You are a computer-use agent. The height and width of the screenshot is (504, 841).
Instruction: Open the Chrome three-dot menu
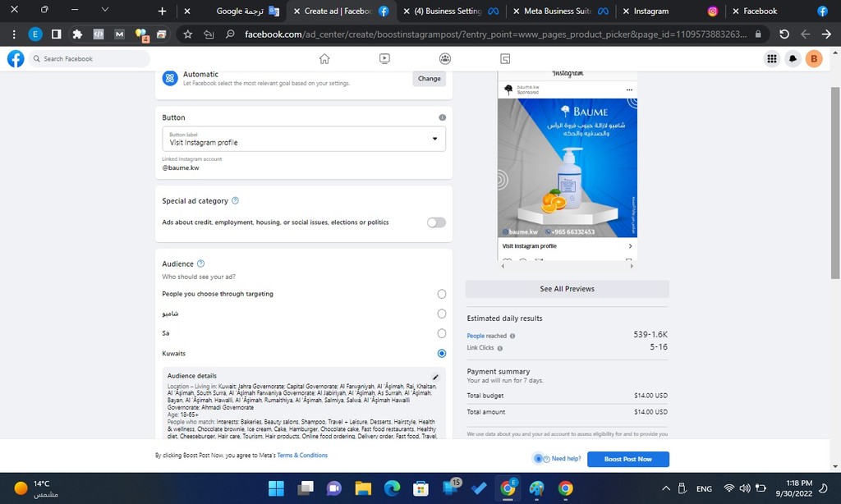coord(14,34)
